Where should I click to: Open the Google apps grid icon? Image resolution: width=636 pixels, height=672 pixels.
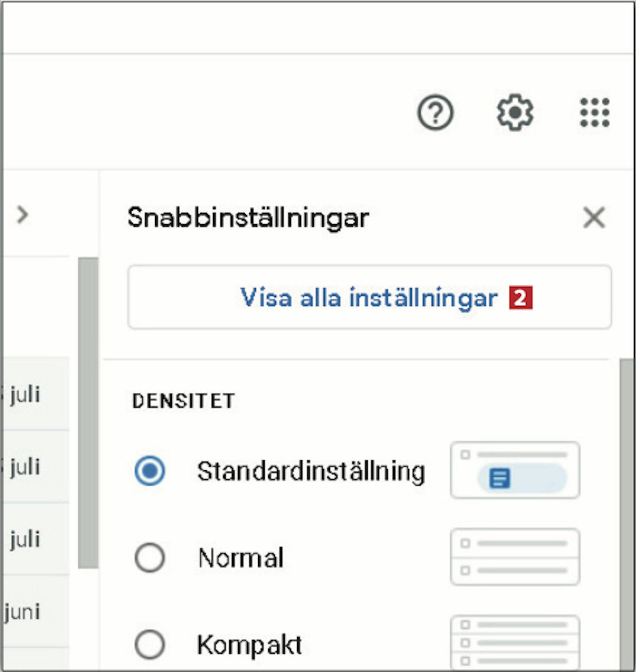594,112
